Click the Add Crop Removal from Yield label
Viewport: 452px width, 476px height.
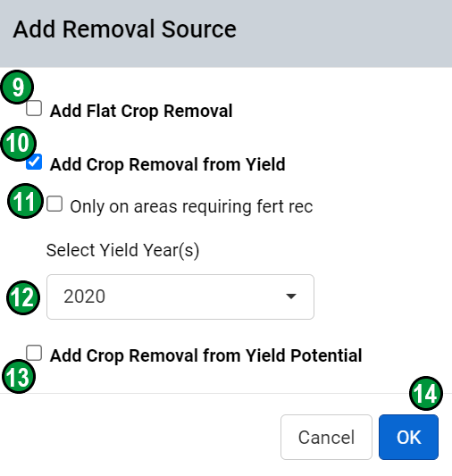(x=168, y=165)
